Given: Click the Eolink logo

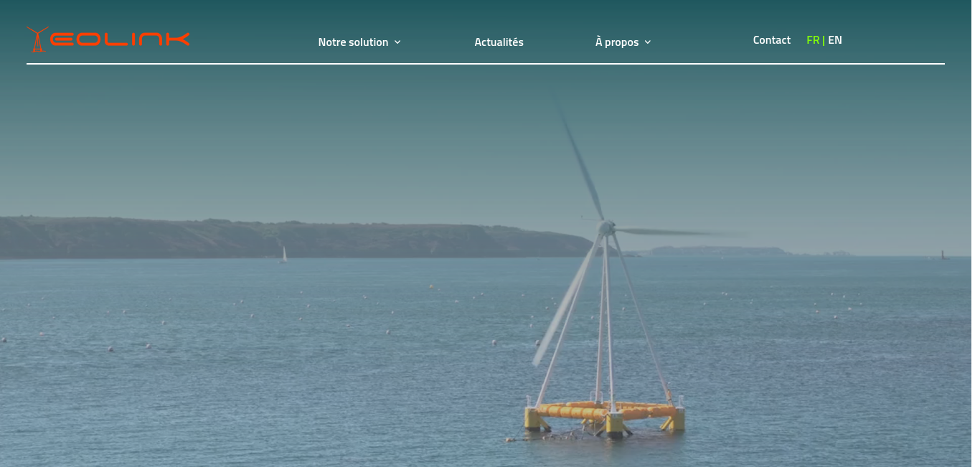Looking at the screenshot, I should tap(108, 39).
